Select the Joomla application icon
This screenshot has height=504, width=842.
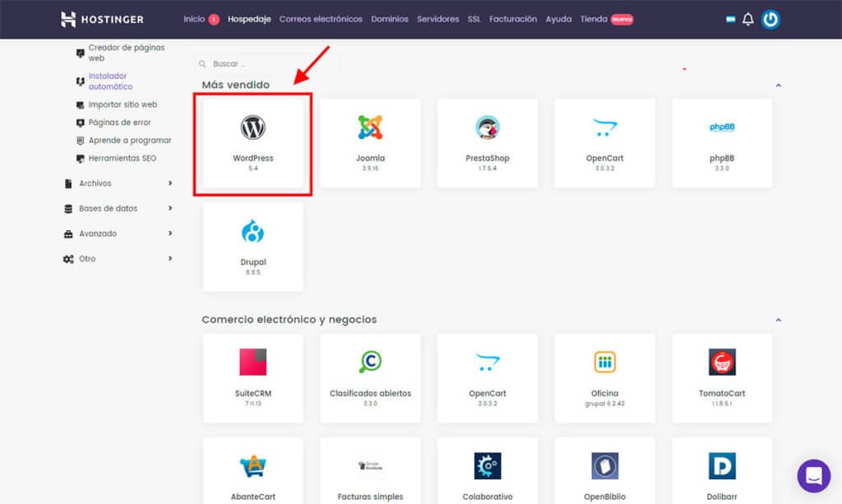(370, 127)
